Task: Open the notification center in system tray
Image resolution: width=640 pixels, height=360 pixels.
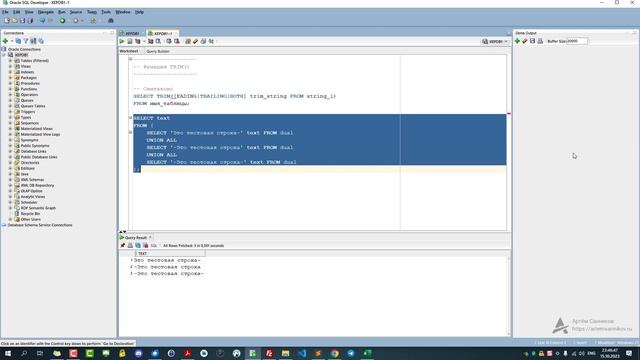Action: click(x=629, y=353)
